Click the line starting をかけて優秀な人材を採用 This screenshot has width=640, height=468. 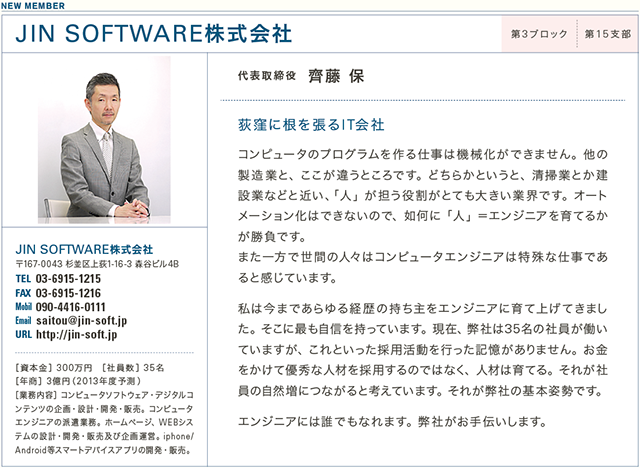point(423,370)
